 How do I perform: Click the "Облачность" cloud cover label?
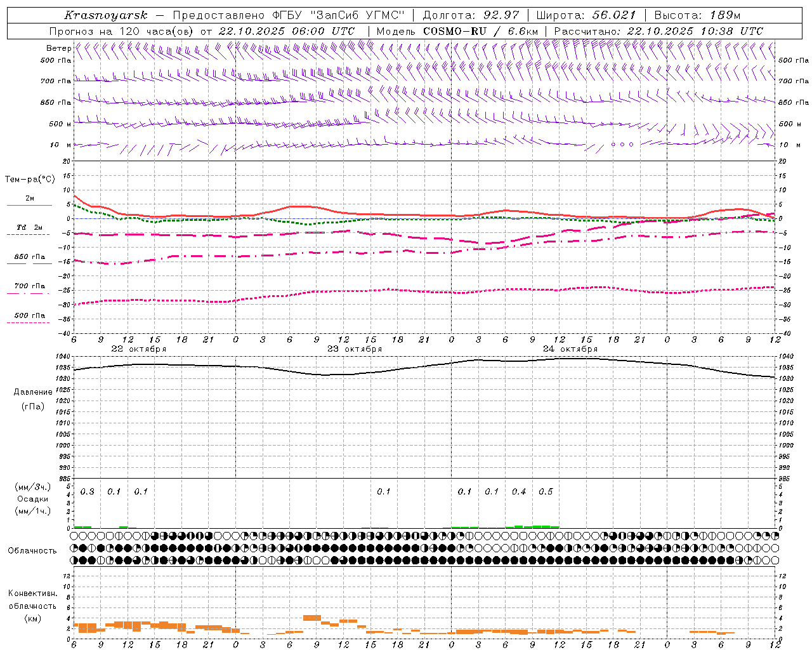tap(32, 551)
